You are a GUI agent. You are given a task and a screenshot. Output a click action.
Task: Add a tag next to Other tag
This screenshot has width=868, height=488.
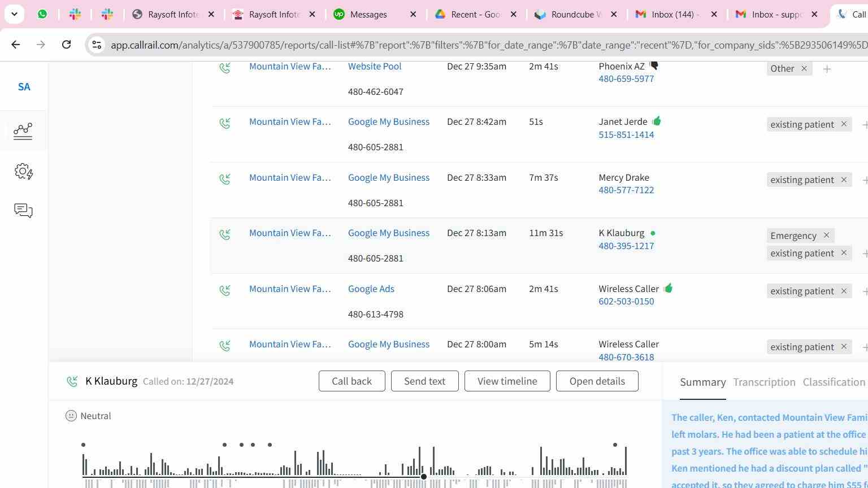tap(827, 69)
